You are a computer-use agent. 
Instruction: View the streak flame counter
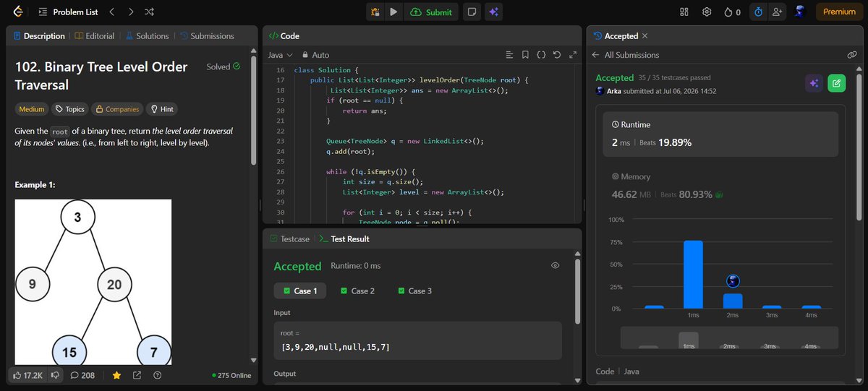[x=732, y=12]
